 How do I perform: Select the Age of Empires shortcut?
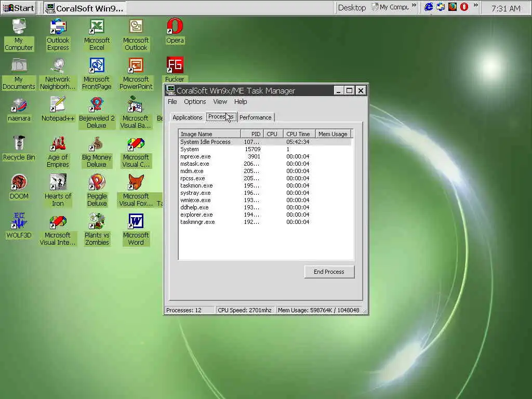click(x=58, y=152)
